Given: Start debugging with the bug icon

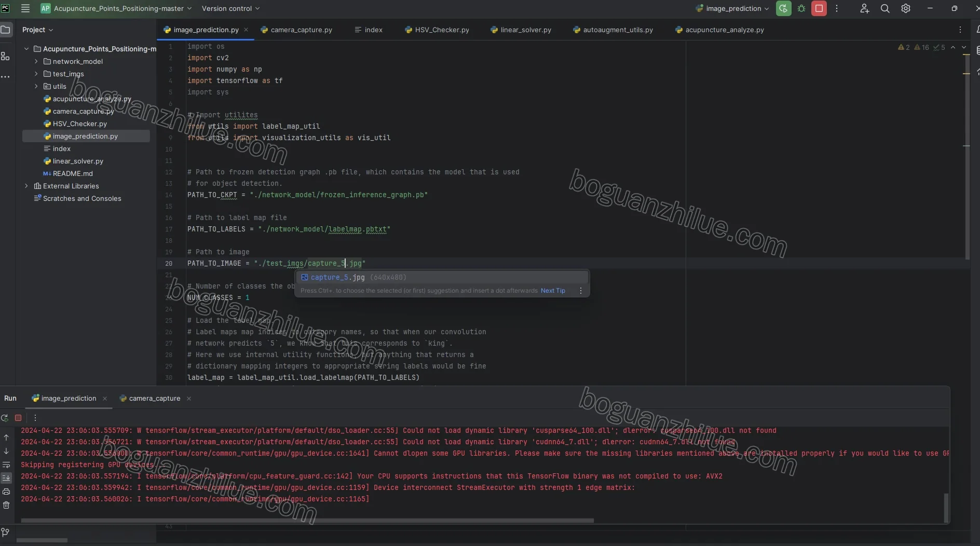Looking at the screenshot, I should [x=801, y=8].
